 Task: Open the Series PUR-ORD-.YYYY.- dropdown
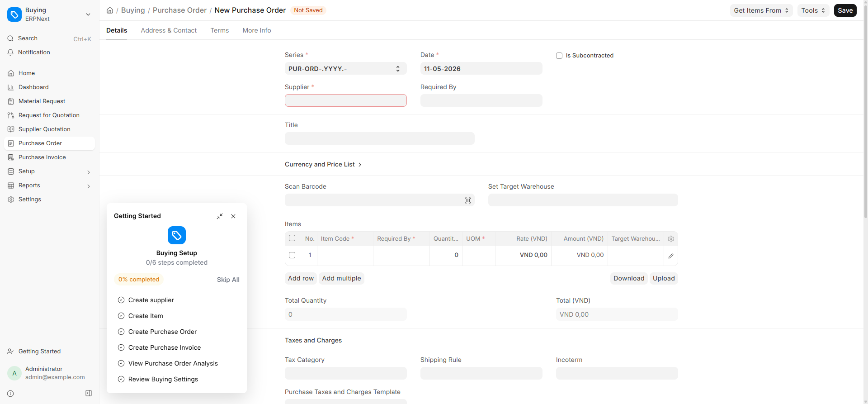[346, 69]
